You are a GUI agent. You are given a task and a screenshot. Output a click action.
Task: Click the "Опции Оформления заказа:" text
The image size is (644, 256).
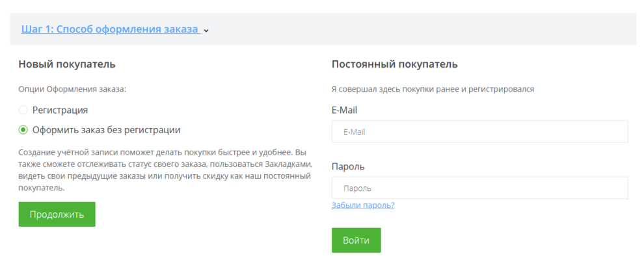click(x=72, y=90)
